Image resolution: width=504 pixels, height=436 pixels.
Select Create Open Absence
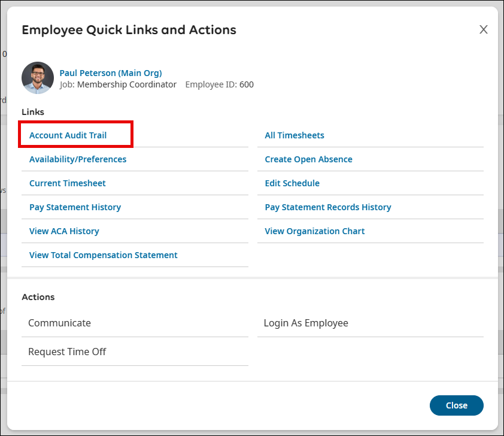(x=308, y=159)
